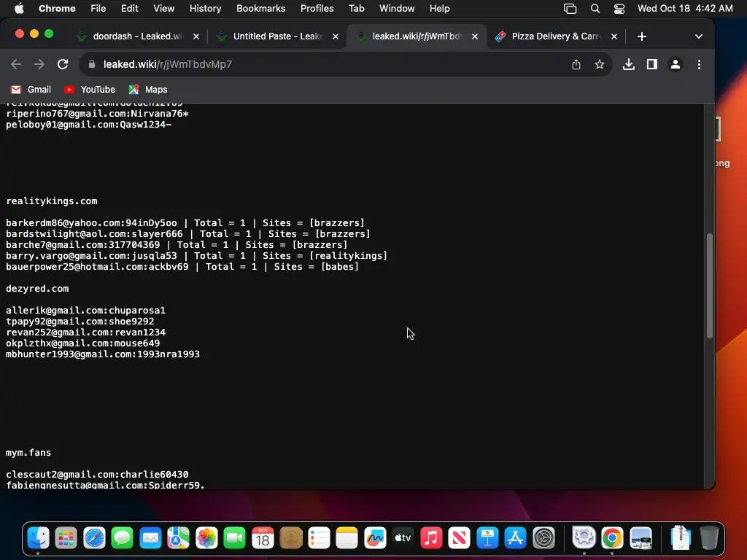Open the Maps app in the Dock
Screen dimensions: 747x560
179,538
